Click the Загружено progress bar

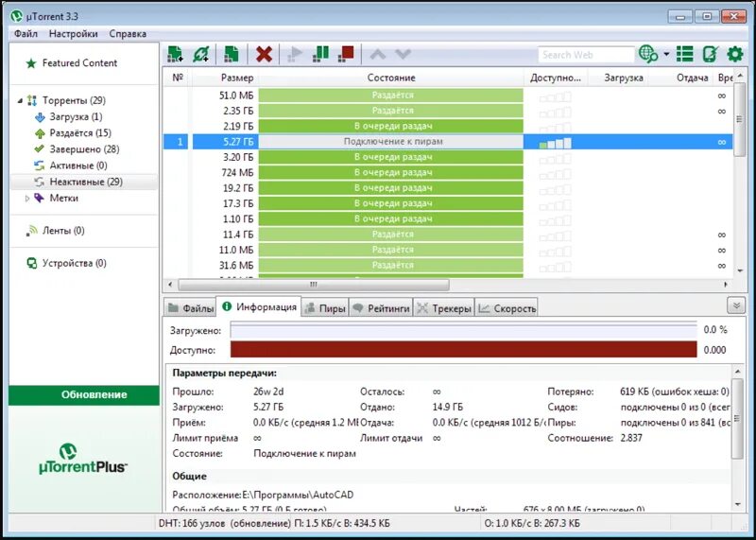tap(463, 330)
